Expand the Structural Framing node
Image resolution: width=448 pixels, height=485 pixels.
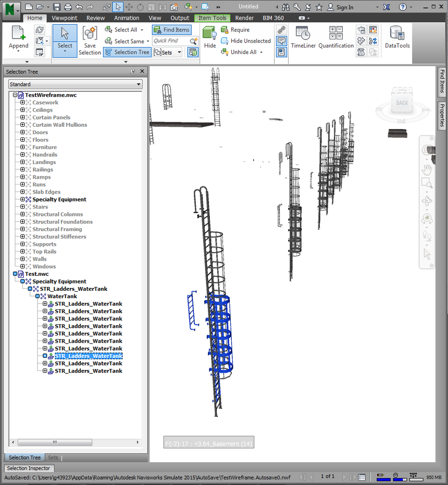click(23, 229)
